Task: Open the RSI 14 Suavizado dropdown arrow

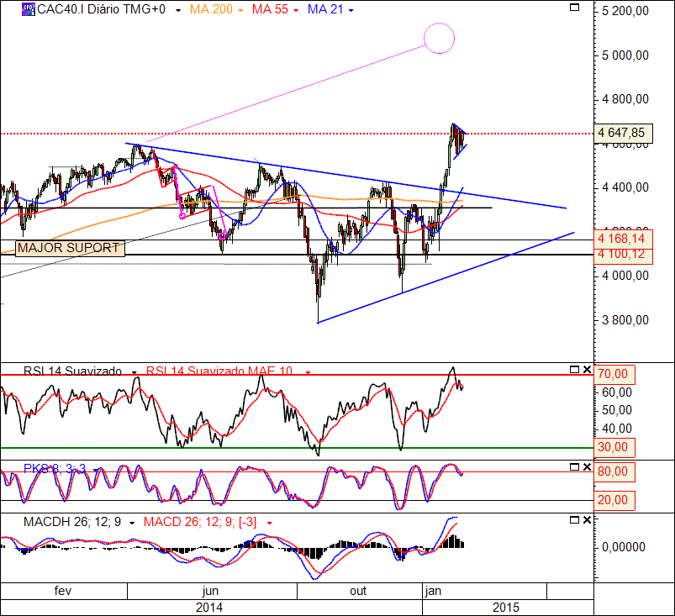Action: [x=134, y=373]
